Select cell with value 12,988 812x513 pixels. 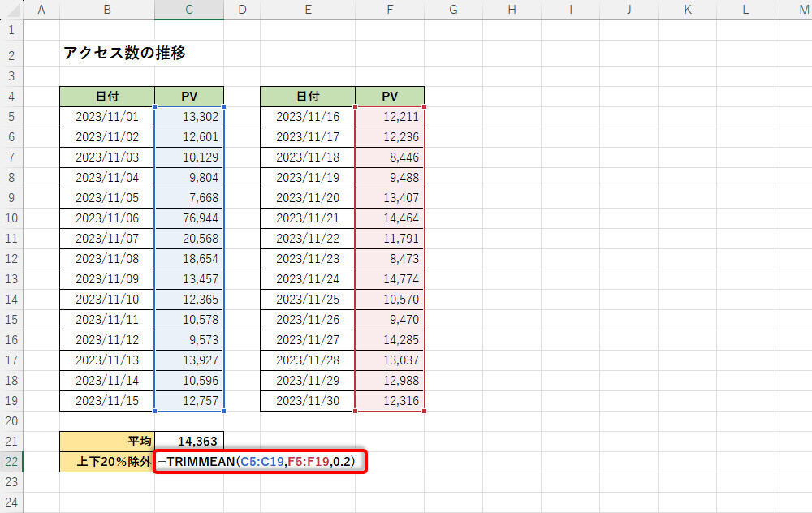[390, 381]
